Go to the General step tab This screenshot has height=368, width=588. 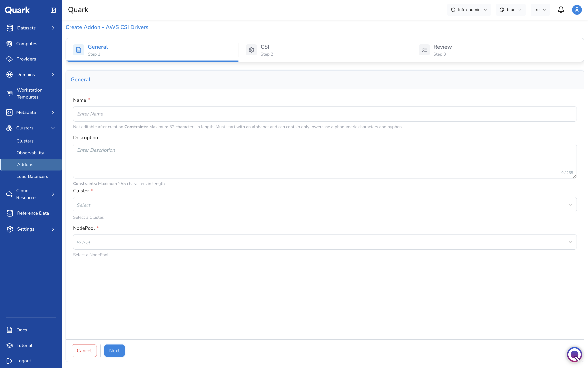(152, 50)
